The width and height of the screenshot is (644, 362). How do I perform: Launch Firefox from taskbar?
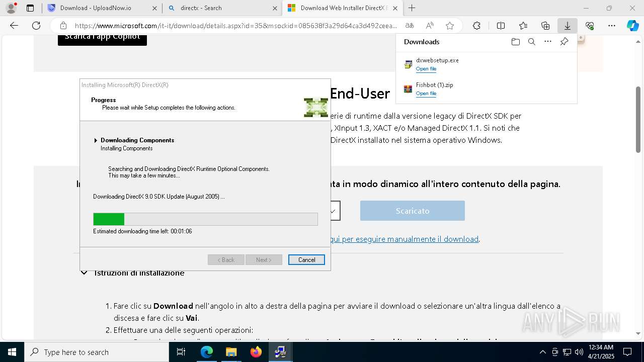coord(256,352)
